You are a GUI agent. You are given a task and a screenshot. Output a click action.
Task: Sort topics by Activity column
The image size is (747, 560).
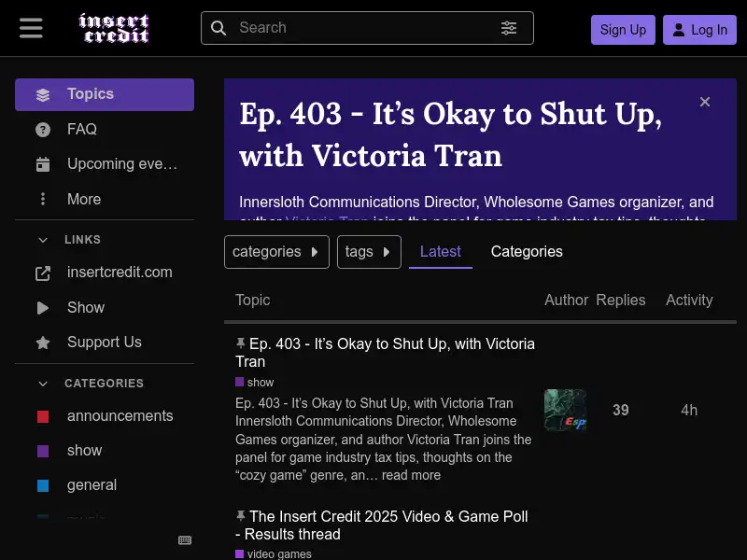[x=689, y=300]
